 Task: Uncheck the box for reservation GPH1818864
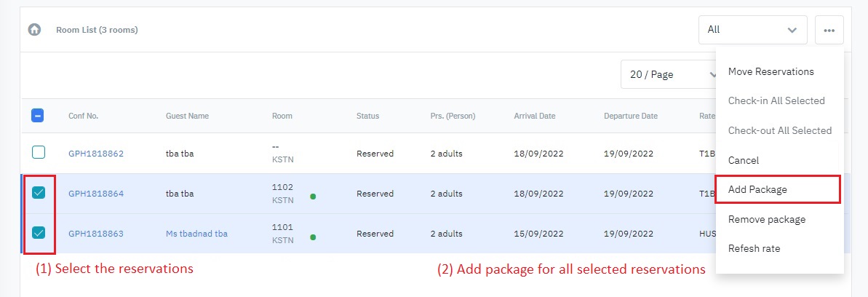39,193
